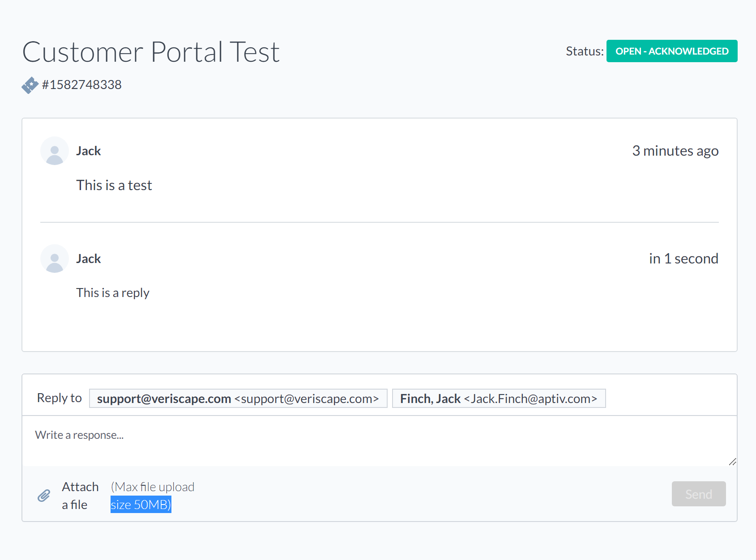
Task: Click ticket number #1582748338
Action: pos(81,85)
